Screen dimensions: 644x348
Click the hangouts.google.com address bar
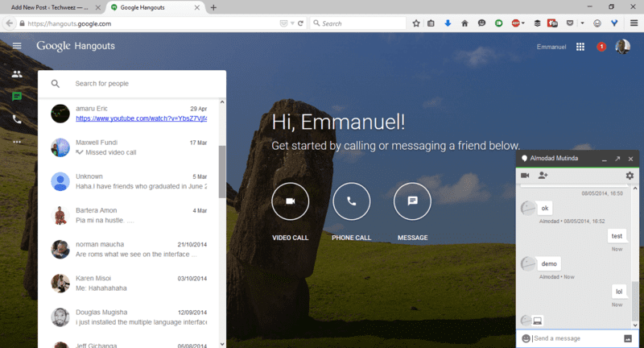click(x=152, y=23)
